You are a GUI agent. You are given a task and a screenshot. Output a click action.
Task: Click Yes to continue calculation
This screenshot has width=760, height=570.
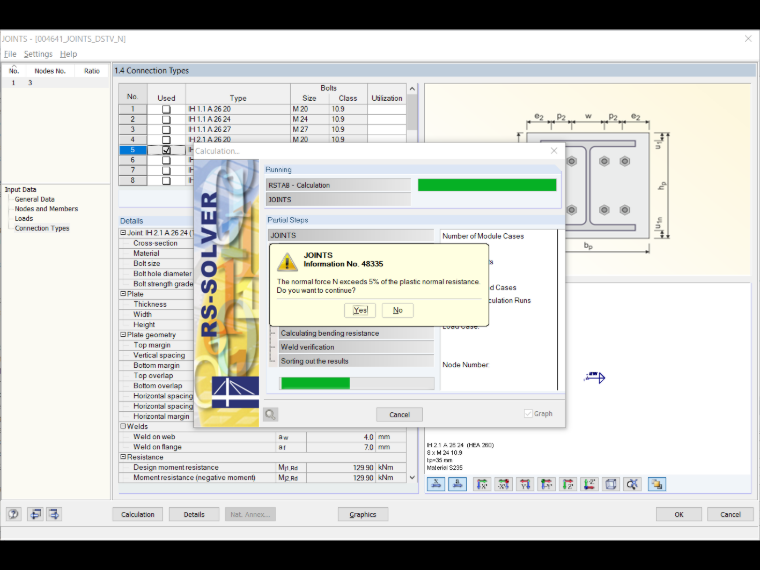pos(360,310)
